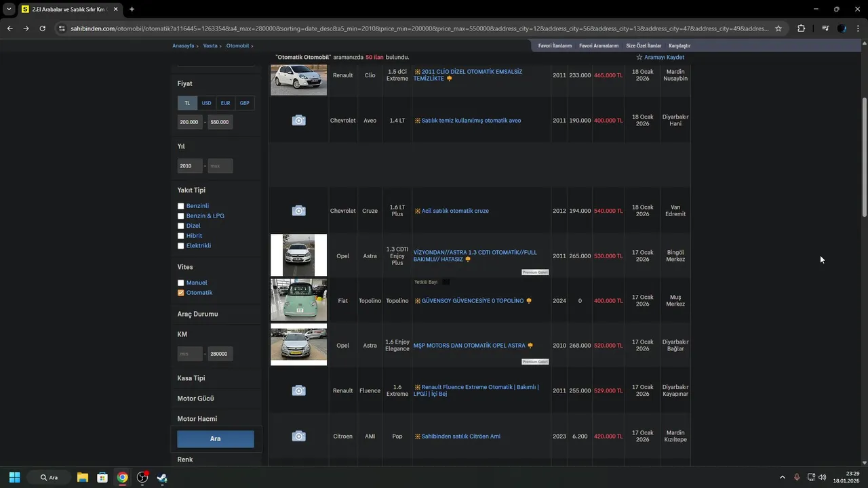View site information icon in address bar

tap(62, 28)
